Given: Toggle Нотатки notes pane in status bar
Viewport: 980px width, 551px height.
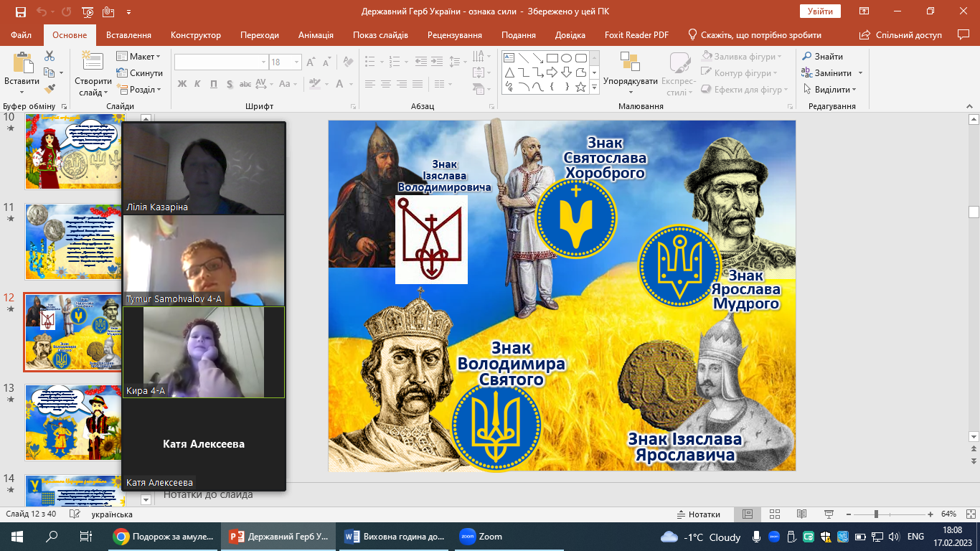Looking at the screenshot, I should [699, 514].
